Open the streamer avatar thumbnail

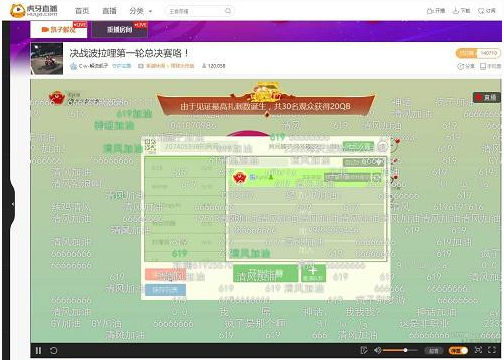(47, 58)
